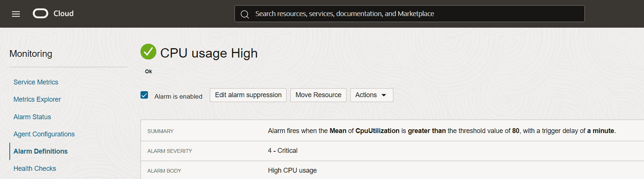
Task: Click the search magnifier icon
Action: (x=245, y=14)
